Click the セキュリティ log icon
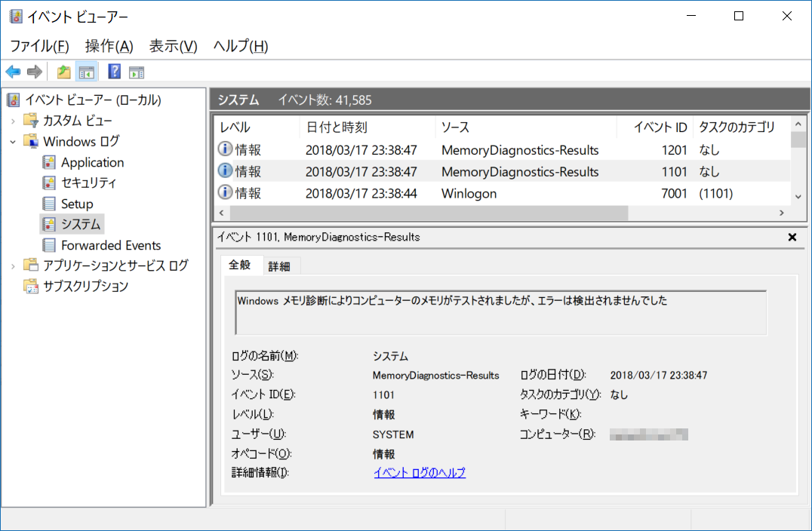 point(49,183)
